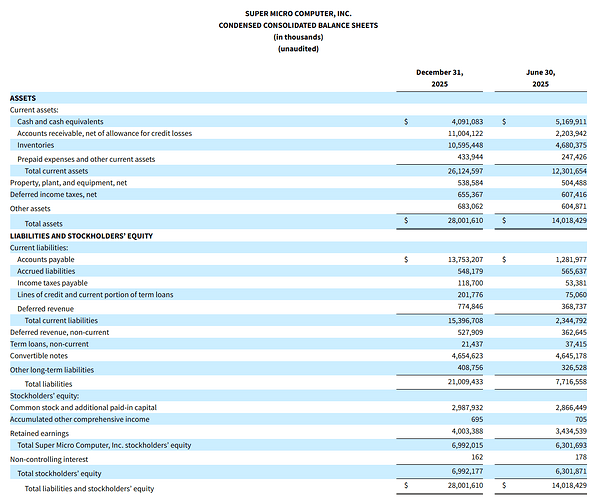Image resolution: width=610 pixels, height=500 pixels.
Task: Click the June 30, 2025 column header
Action: (541, 78)
